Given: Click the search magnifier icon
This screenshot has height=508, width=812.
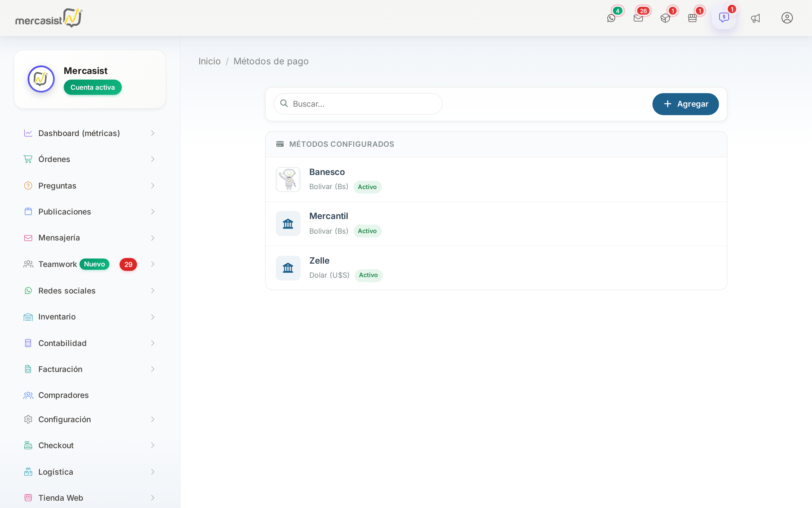Looking at the screenshot, I should (x=284, y=104).
